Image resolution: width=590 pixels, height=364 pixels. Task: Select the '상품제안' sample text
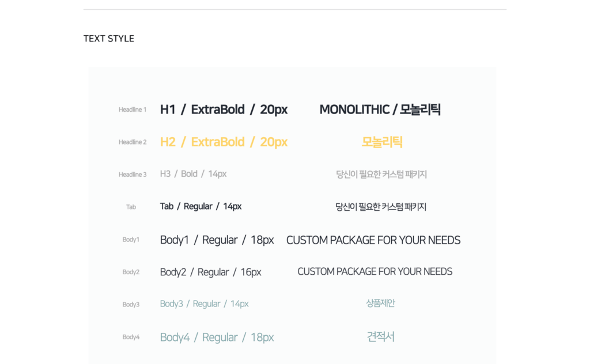point(380,303)
